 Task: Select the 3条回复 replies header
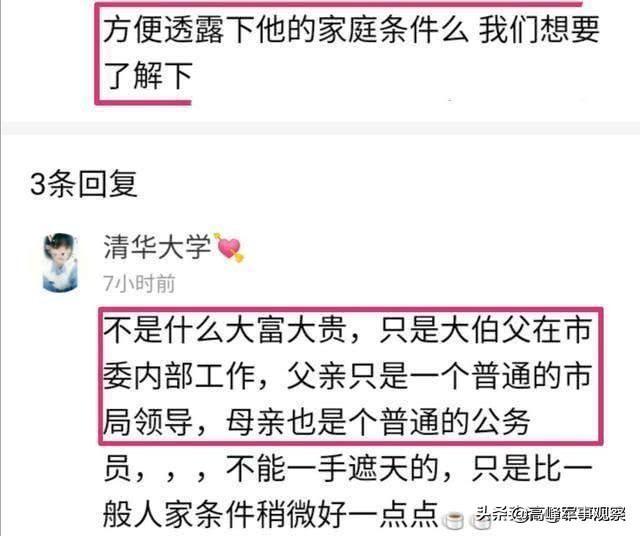tap(84, 183)
